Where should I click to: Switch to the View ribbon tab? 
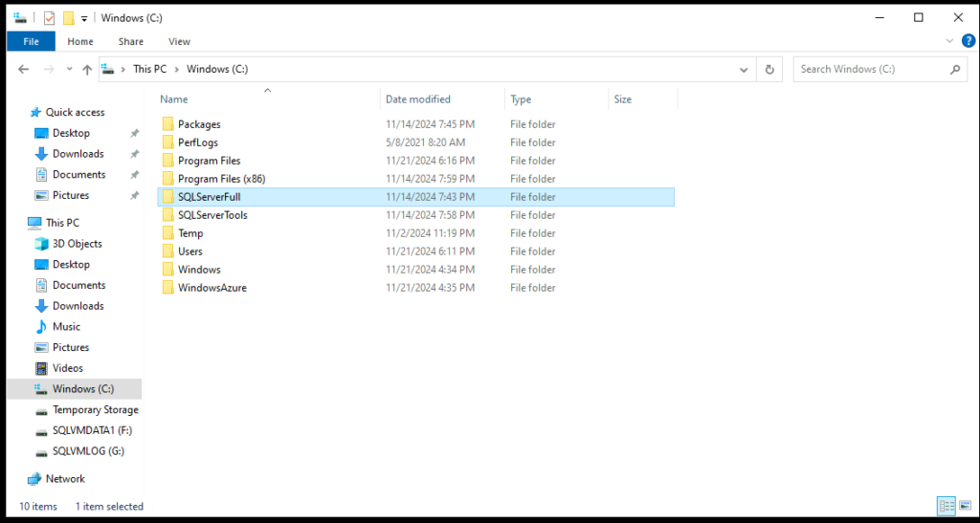179,41
